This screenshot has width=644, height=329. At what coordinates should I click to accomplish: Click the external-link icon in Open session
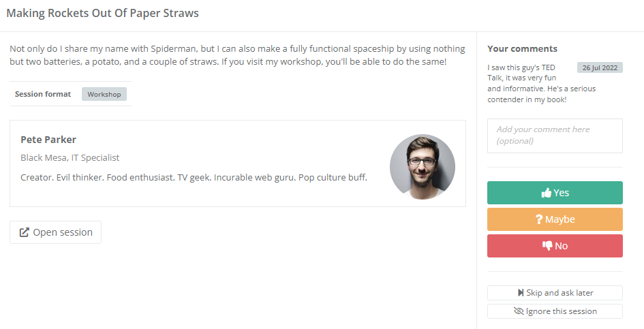tap(25, 232)
